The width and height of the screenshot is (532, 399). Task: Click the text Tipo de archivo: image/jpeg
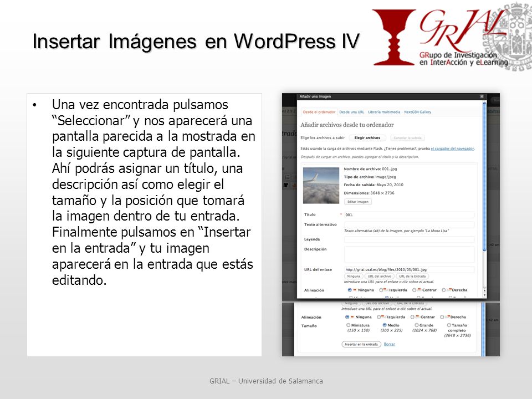[370, 177]
